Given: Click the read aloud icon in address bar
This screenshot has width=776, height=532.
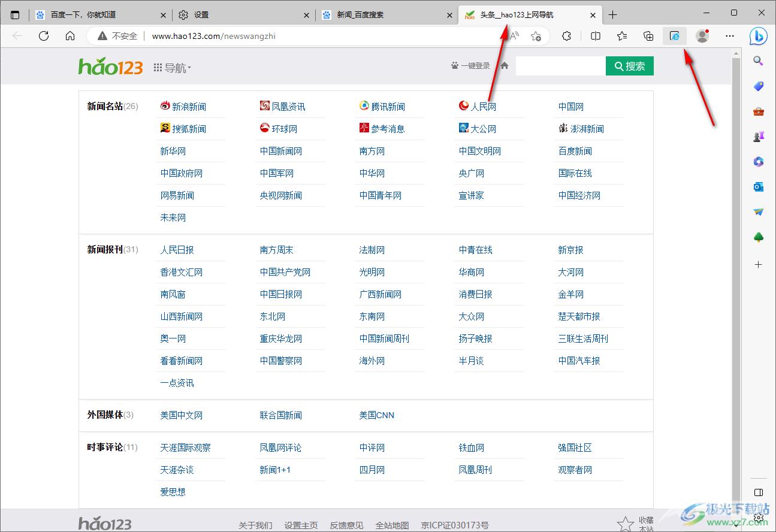Looking at the screenshot, I should pos(514,36).
